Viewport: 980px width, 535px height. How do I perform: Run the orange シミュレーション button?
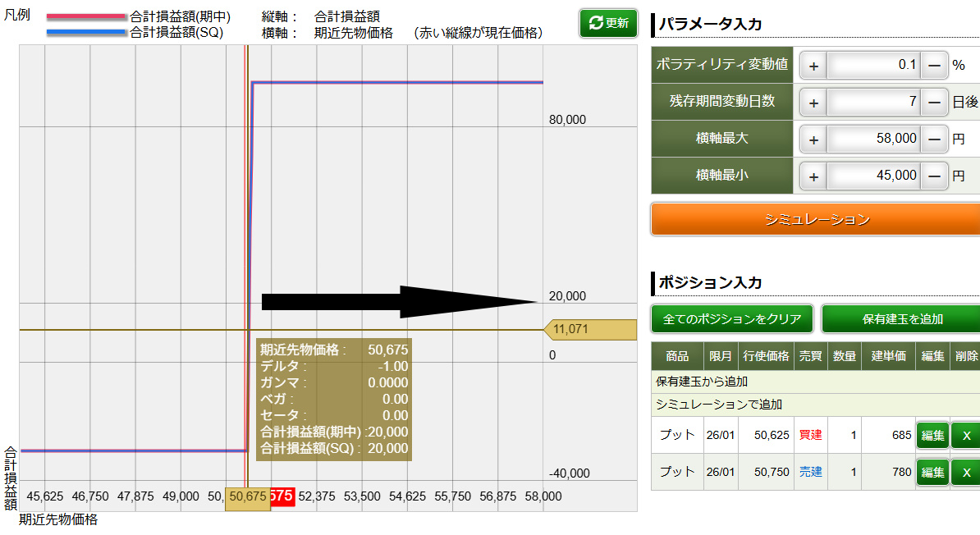pos(815,219)
